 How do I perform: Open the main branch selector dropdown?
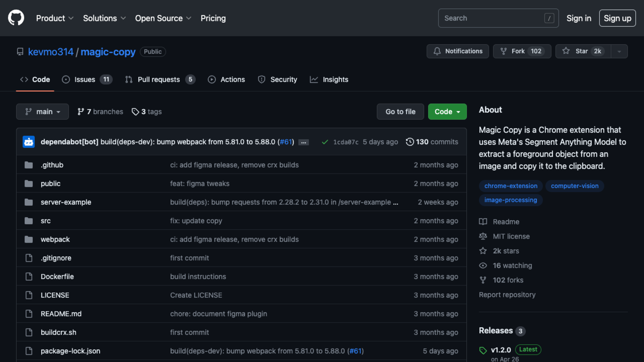coord(42,112)
